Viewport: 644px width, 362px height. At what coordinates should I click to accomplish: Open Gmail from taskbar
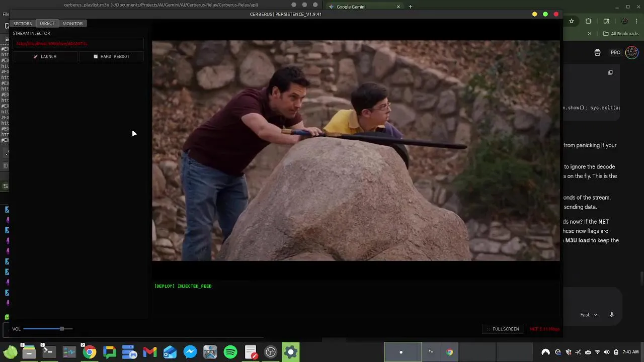149,352
